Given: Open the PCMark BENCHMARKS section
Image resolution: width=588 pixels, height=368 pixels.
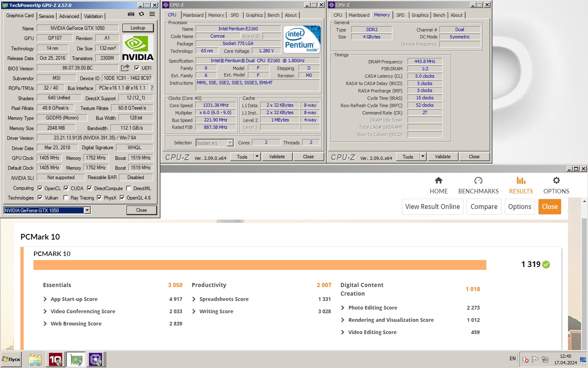Looking at the screenshot, I should click(479, 186).
